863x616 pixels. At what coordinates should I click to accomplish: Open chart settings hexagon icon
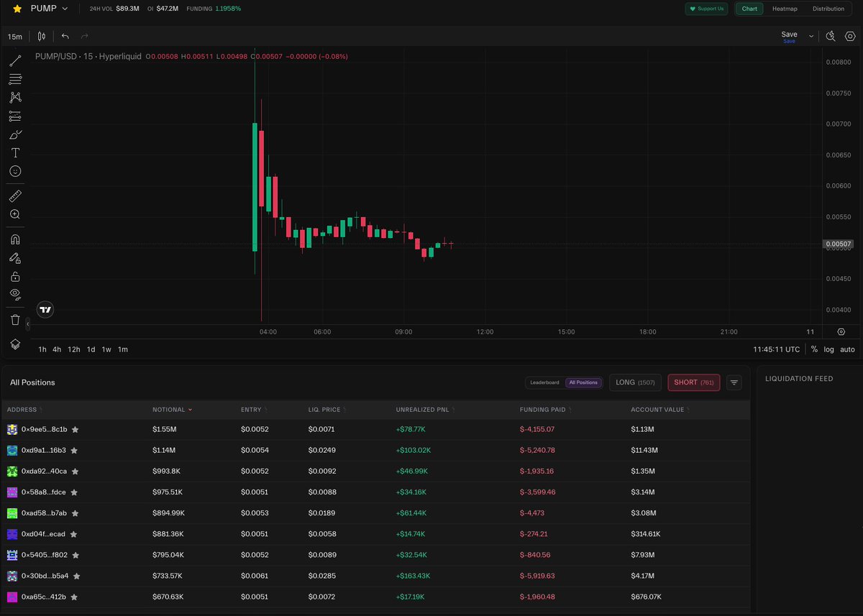pyautogui.click(x=850, y=36)
